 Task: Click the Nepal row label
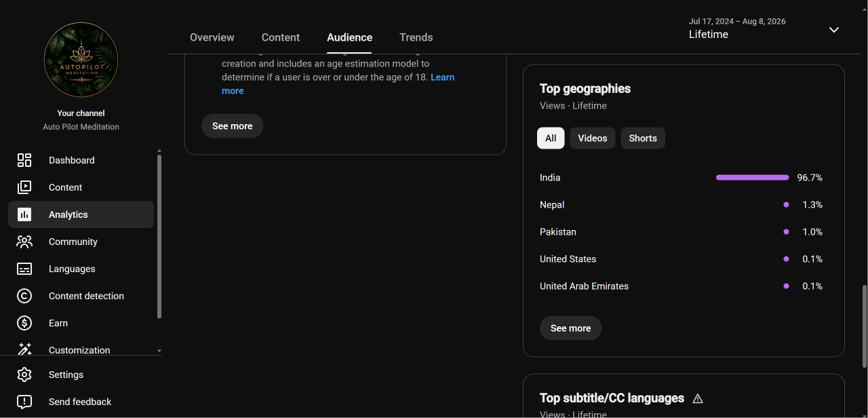552,205
